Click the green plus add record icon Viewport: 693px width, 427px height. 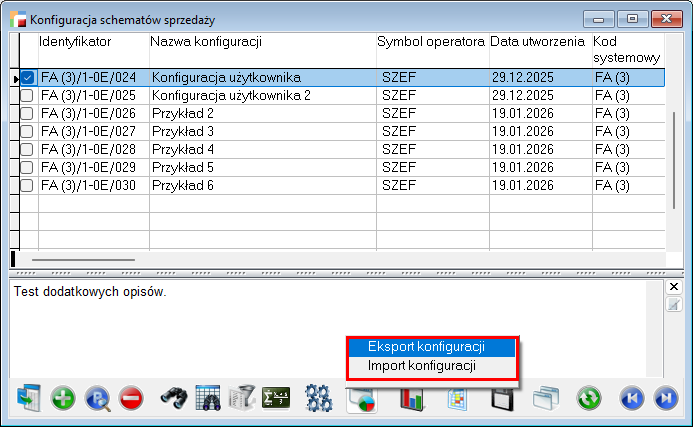(63, 398)
